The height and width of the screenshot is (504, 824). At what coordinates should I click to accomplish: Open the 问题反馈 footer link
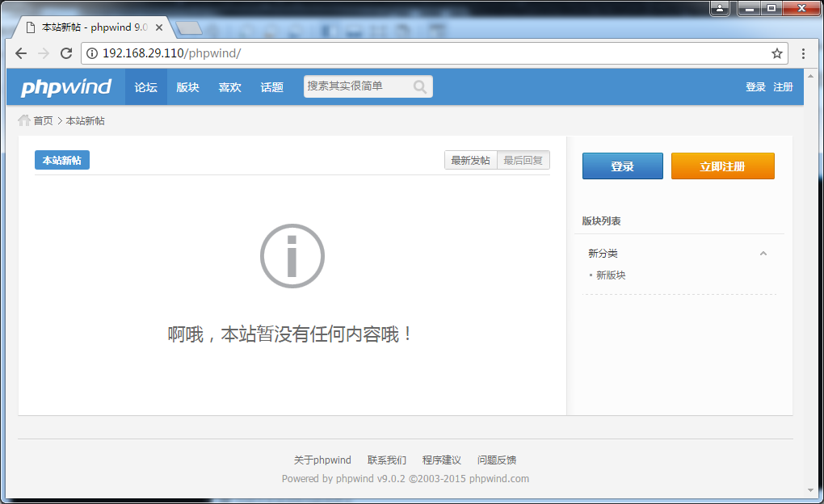[497, 460]
